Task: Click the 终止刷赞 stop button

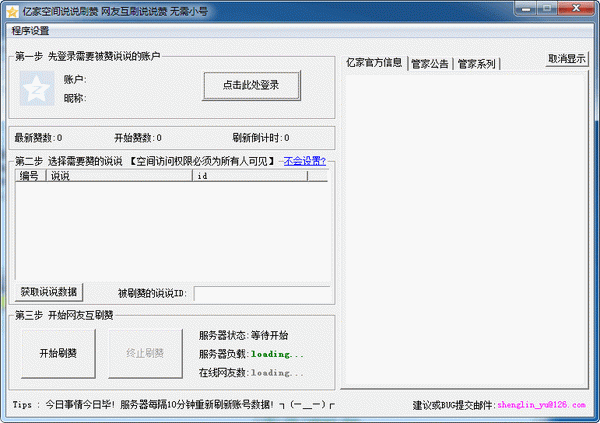Action: coord(145,353)
